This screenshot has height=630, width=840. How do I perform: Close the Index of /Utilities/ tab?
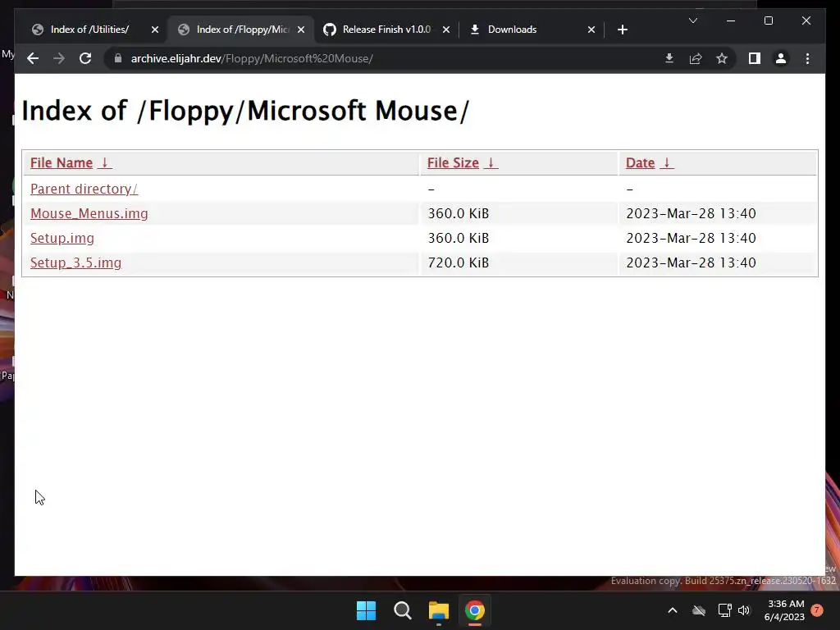tap(155, 30)
